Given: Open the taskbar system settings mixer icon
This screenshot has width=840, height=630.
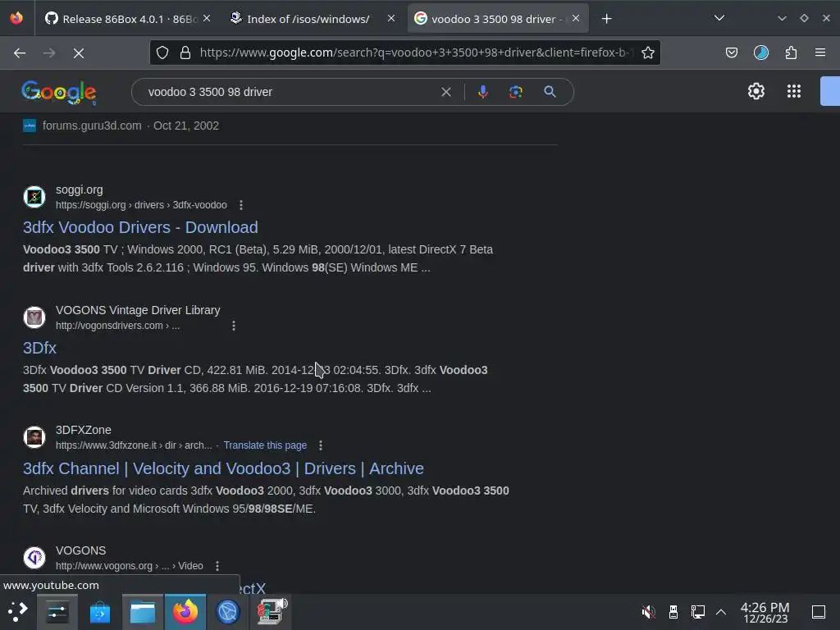Looking at the screenshot, I should (x=57, y=612).
